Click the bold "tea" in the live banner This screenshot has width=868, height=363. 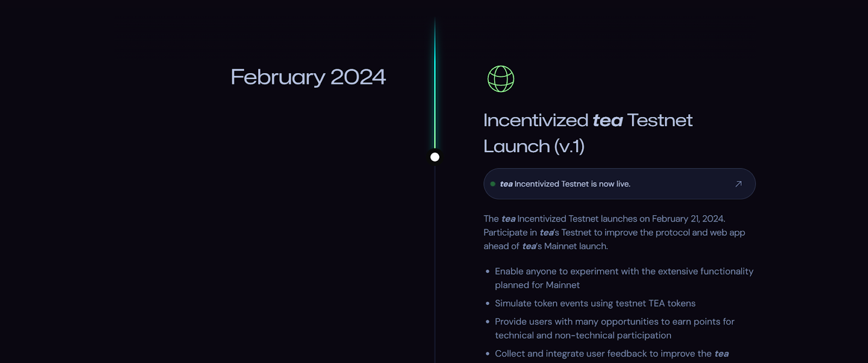tap(506, 184)
